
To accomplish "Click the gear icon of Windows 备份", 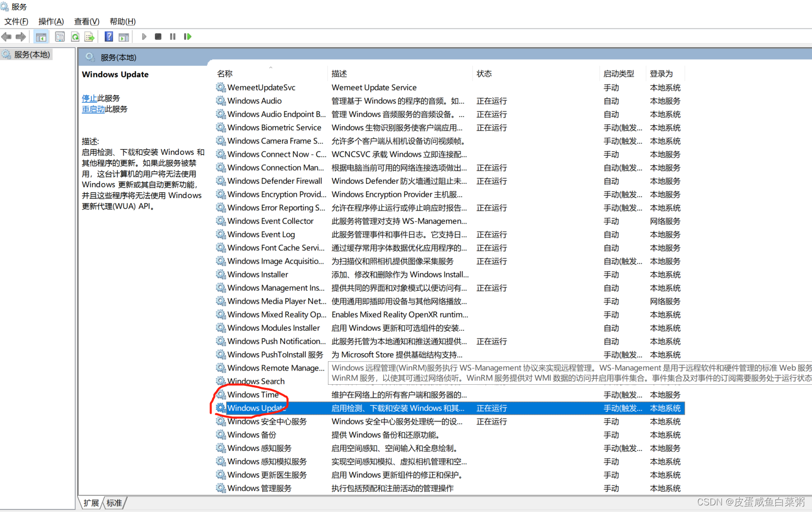I will (221, 435).
